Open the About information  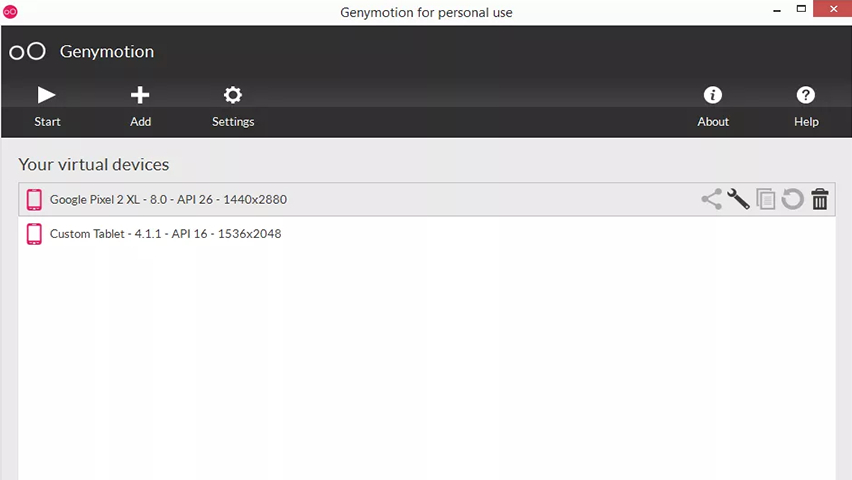coord(713,105)
